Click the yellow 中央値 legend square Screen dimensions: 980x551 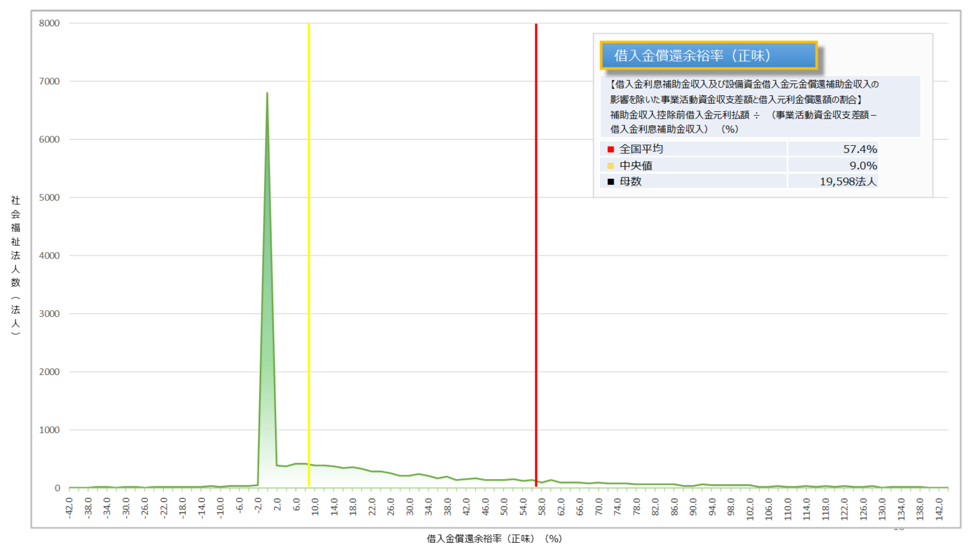click(x=611, y=166)
